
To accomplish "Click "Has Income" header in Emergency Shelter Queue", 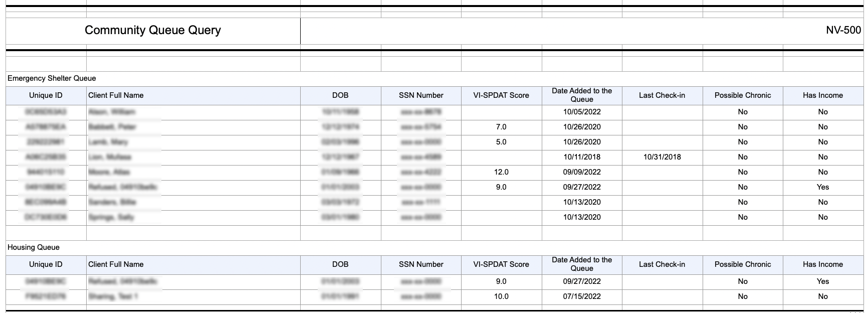I will tap(823, 95).
